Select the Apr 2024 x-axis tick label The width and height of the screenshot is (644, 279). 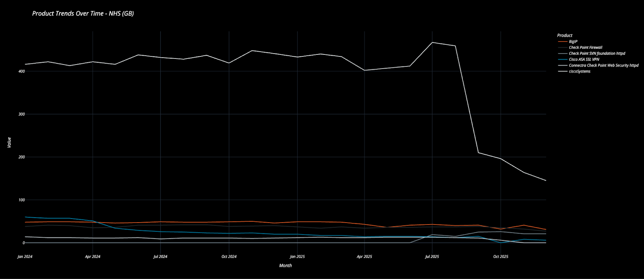pyautogui.click(x=93, y=257)
